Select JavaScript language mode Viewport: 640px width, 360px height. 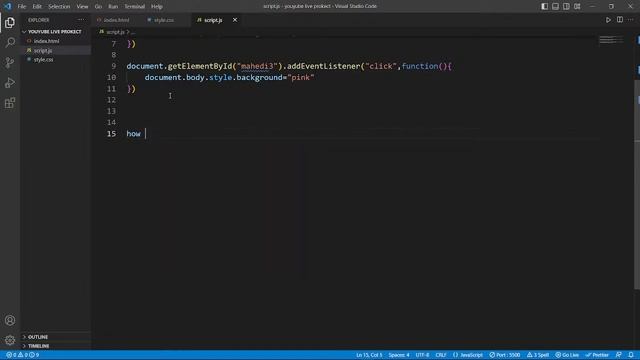(468, 355)
